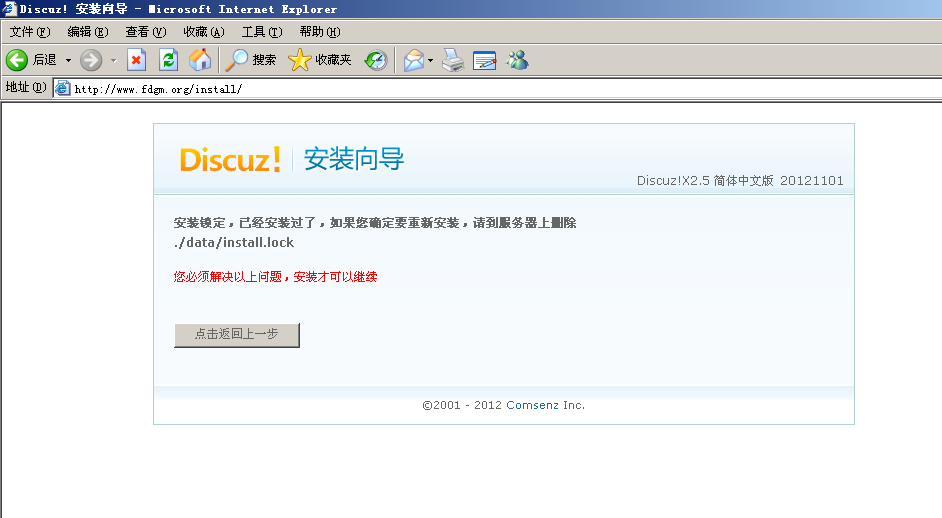Open the 查看(V) menu
Screen dimensions: 942x518
pyautogui.click(x=145, y=32)
